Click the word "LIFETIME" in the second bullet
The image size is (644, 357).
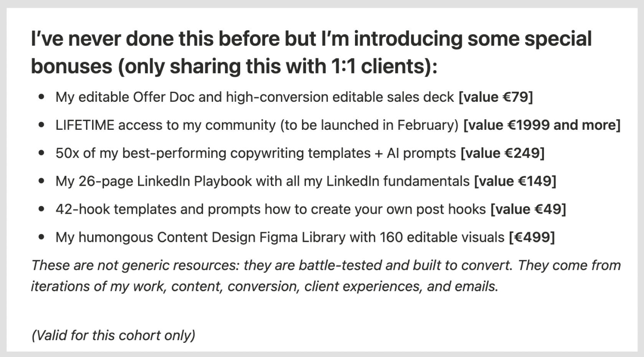[x=85, y=126]
